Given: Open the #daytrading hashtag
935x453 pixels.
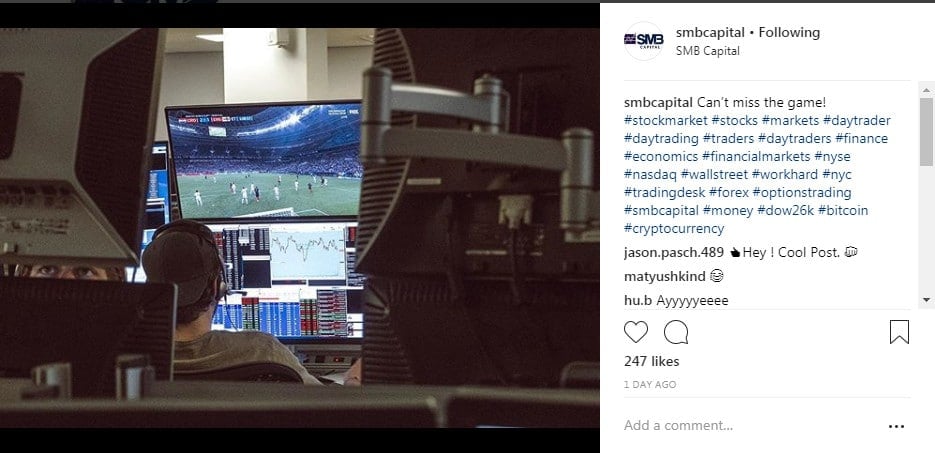Looking at the screenshot, I should [x=661, y=138].
